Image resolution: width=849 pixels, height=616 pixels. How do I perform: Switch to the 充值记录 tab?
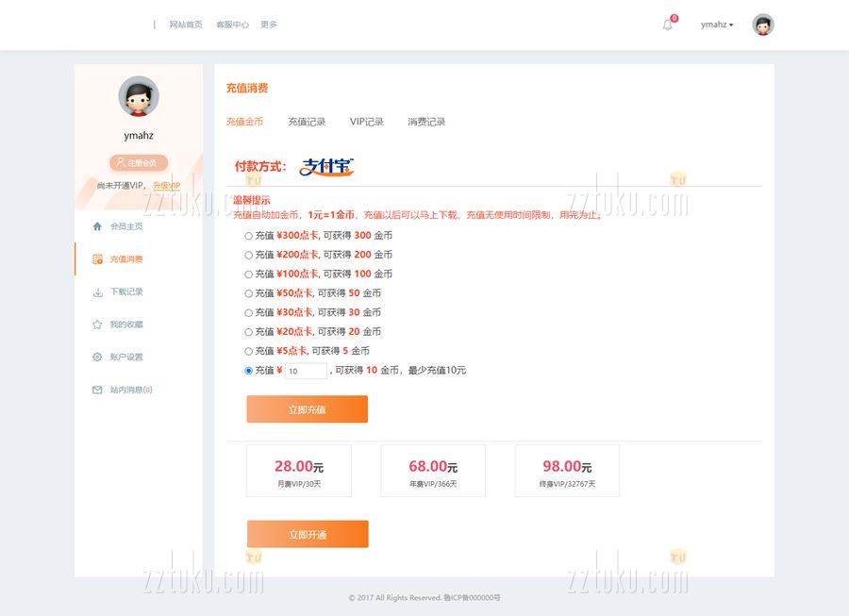(307, 122)
